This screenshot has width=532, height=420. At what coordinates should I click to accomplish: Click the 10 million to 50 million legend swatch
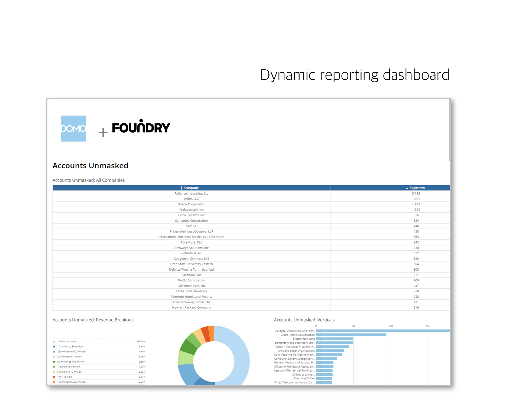[x=54, y=347]
